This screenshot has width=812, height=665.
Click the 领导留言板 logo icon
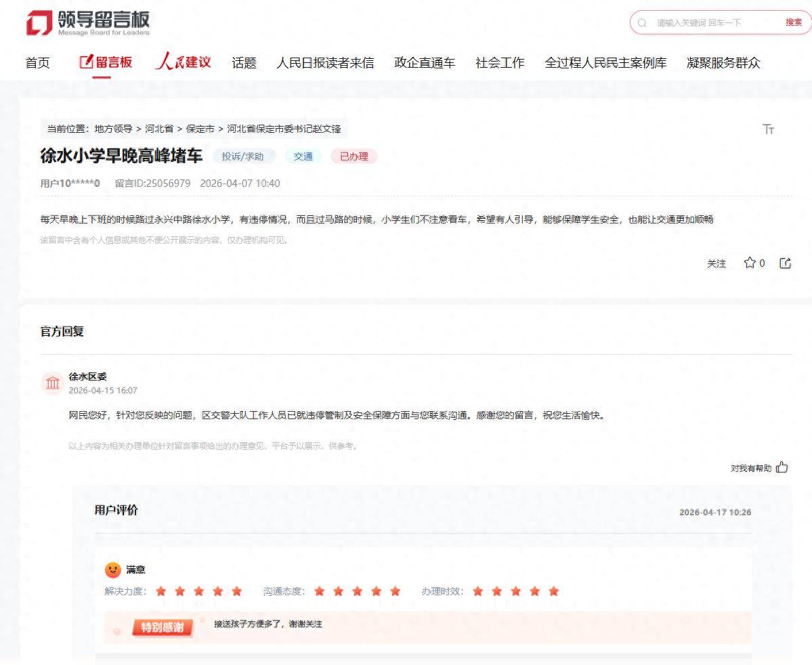[39, 23]
